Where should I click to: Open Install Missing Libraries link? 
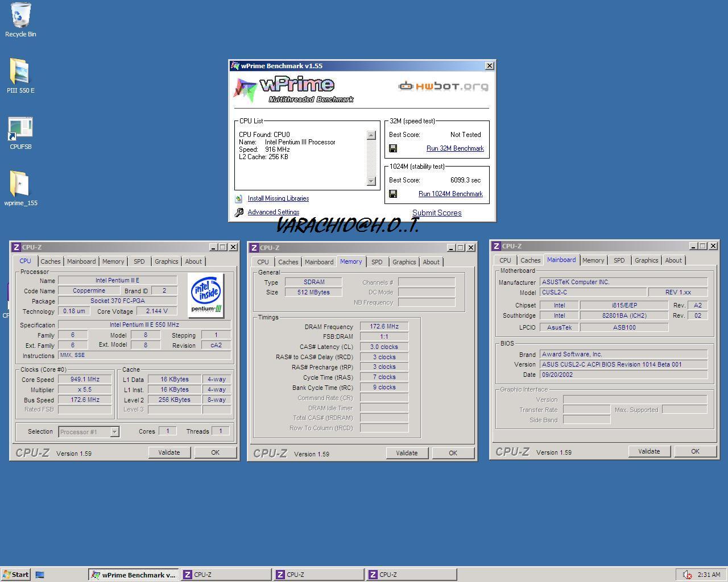(x=278, y=198)
